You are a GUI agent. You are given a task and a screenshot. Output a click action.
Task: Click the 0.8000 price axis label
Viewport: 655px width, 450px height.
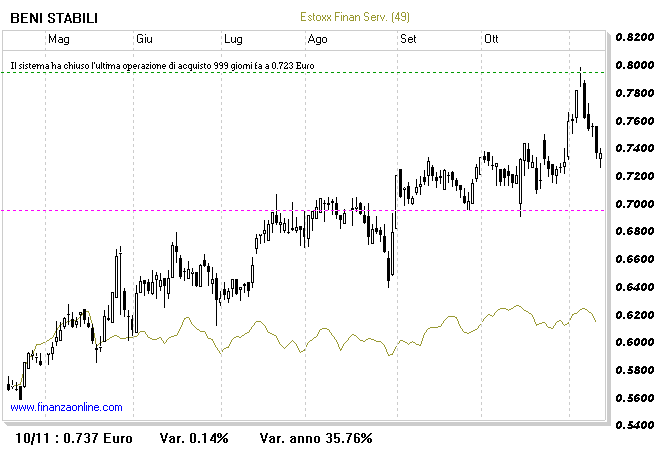pyautogui.click(x=635, y=65)
